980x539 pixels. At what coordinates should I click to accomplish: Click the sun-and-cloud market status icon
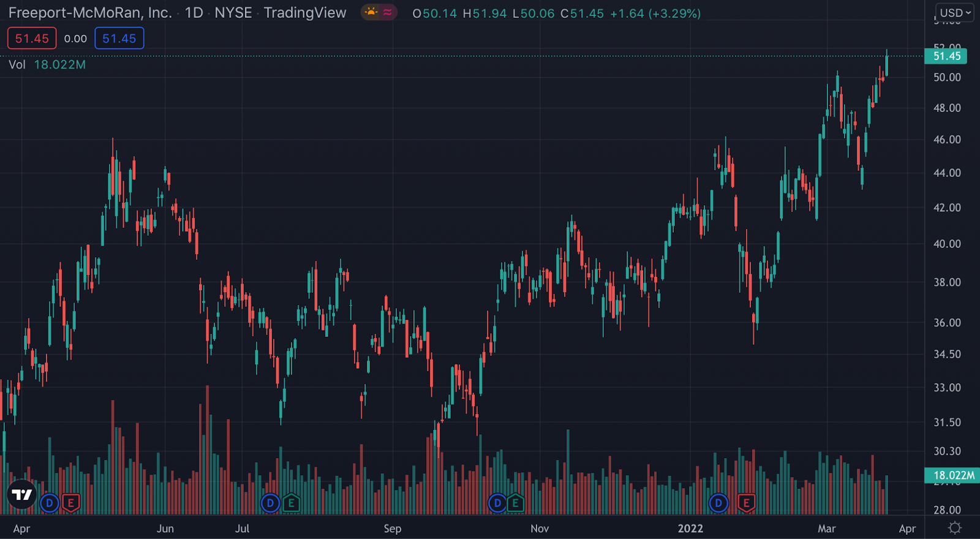pos(371,12)
